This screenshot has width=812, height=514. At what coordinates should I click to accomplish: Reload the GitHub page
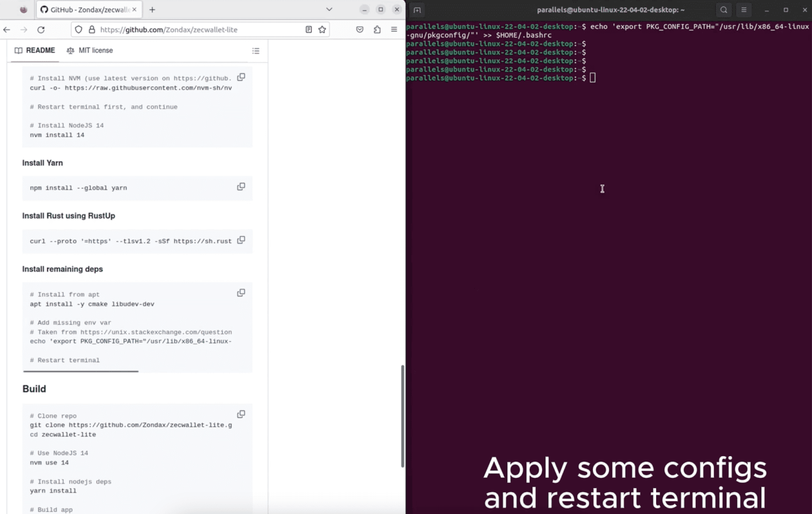coord(41,29)
